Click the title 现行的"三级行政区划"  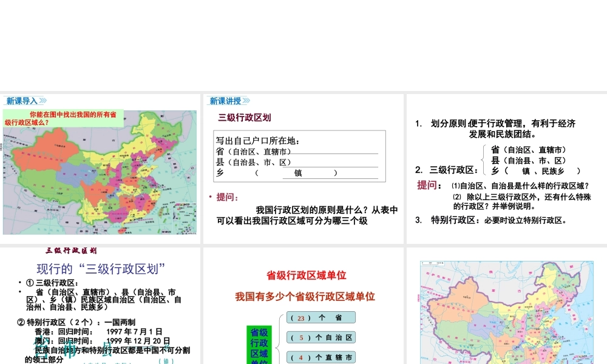point(101,269)
